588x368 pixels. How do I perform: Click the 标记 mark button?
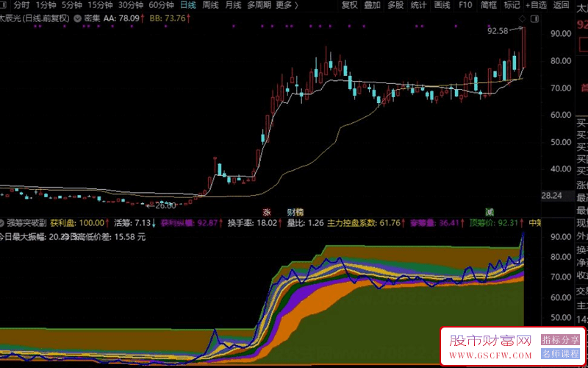click(512, 5)
